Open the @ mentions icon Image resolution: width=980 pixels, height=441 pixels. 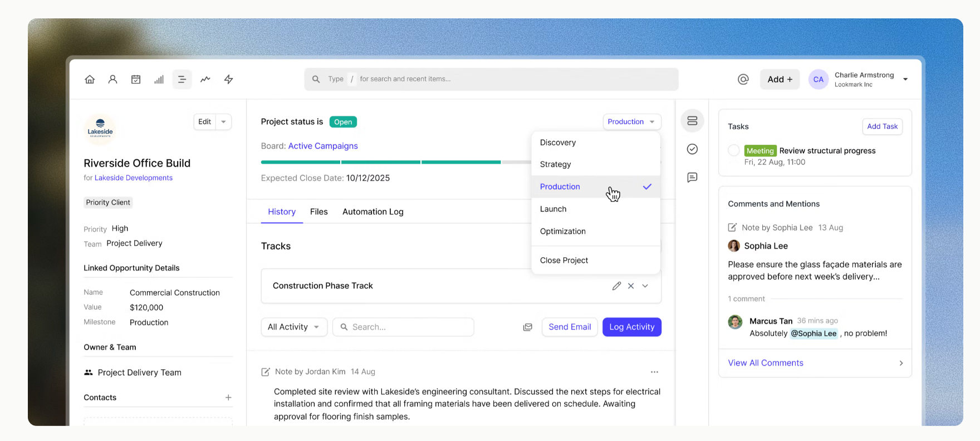pyautogui.click(x=743, y=80)
